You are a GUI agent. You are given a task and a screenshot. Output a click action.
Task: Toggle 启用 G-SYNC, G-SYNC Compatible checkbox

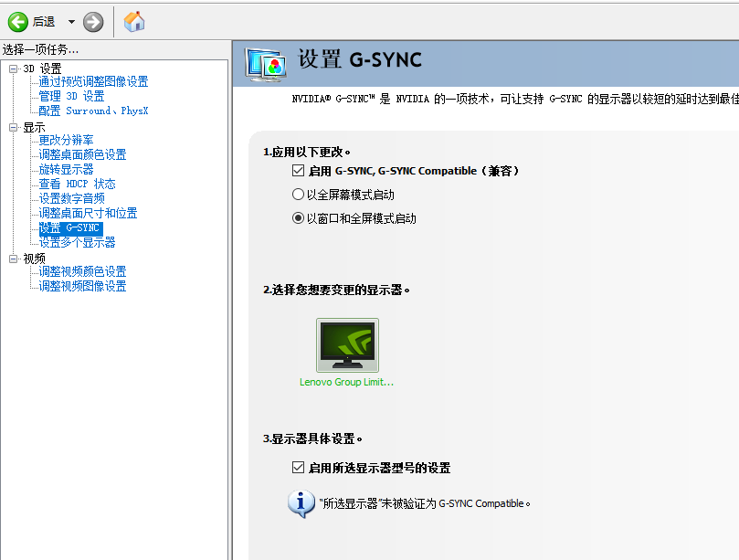(x=298, y=170)
